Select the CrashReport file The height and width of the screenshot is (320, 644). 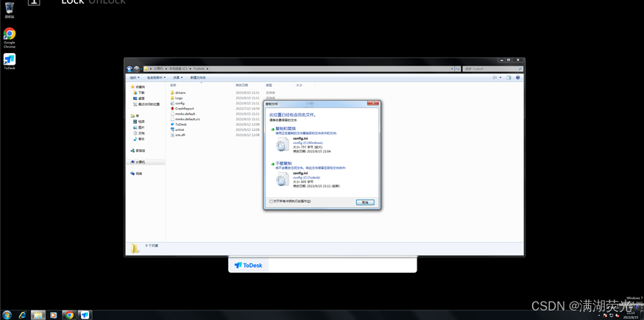click(x=182, y=109)
